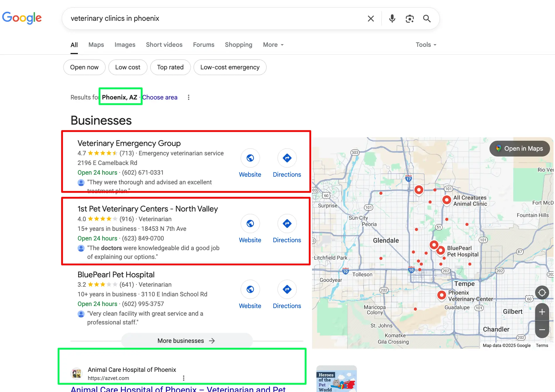Click the map Terms link
The width and height of the screenshot is (555, 392).
(542, 345)
